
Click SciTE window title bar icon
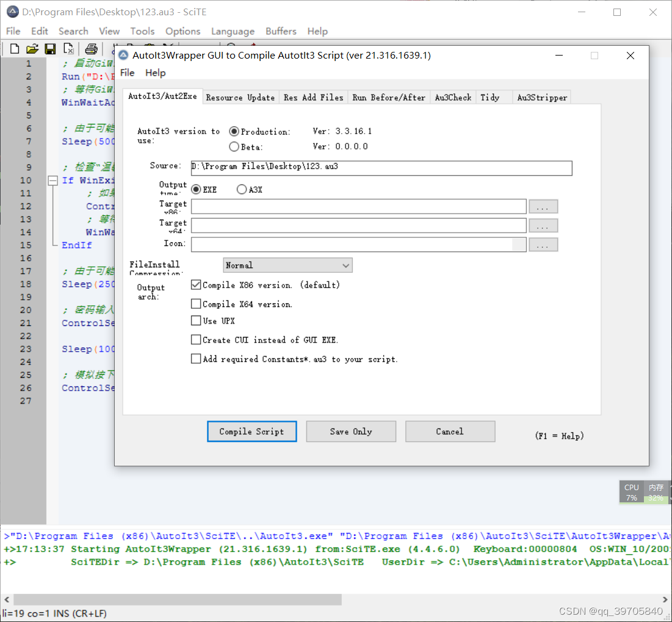click(x=13, y=12)
